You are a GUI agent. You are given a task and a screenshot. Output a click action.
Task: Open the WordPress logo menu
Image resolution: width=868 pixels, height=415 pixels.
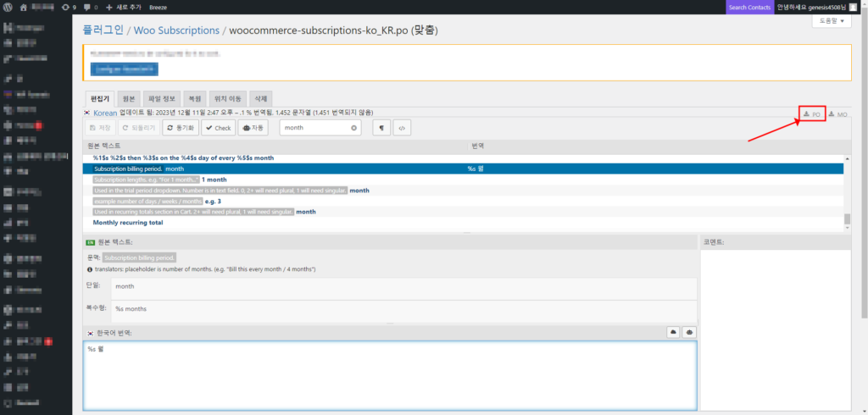8,7
